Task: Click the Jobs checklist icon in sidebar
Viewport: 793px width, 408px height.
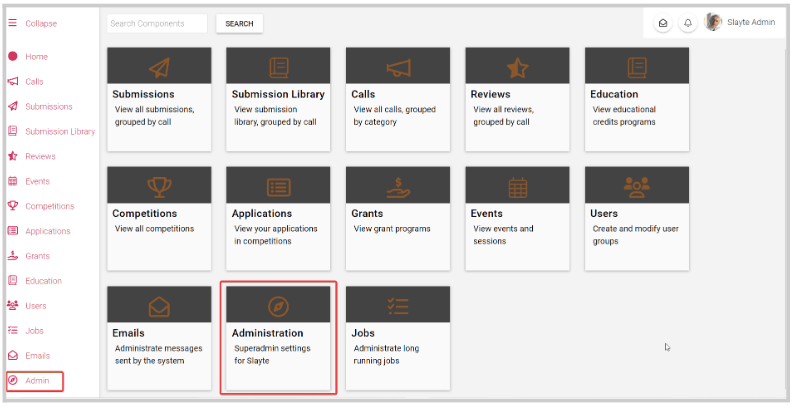Action: 13,330
